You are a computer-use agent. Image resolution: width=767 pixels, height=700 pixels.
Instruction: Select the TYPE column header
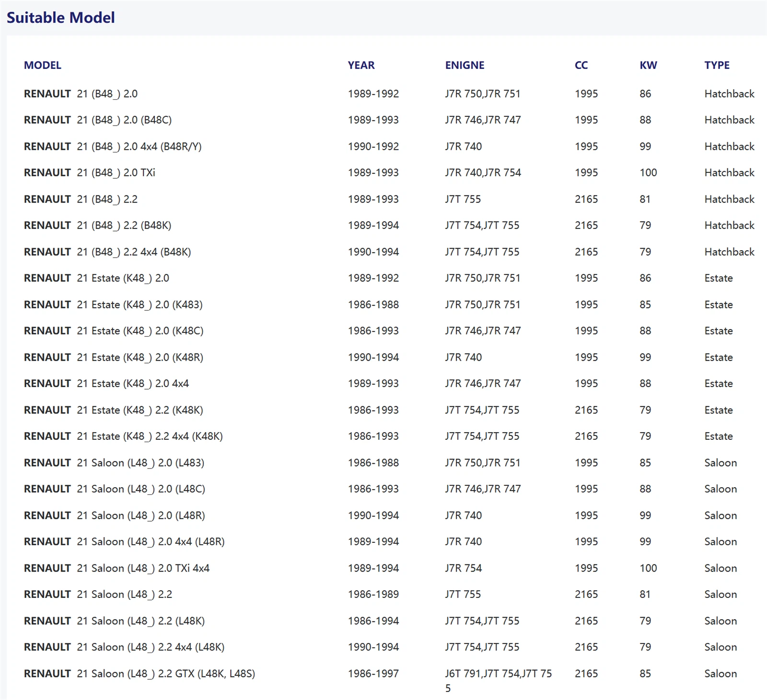[717, 65]
